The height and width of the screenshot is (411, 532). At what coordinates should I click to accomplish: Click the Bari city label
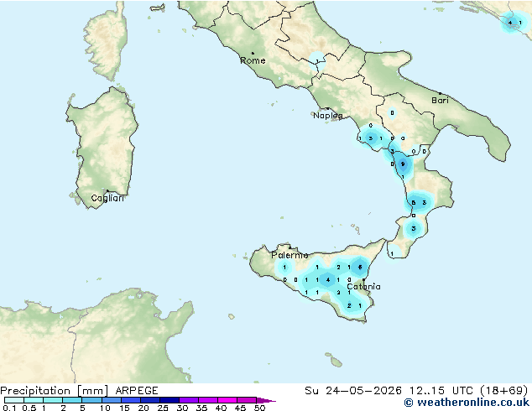point(440,101)
